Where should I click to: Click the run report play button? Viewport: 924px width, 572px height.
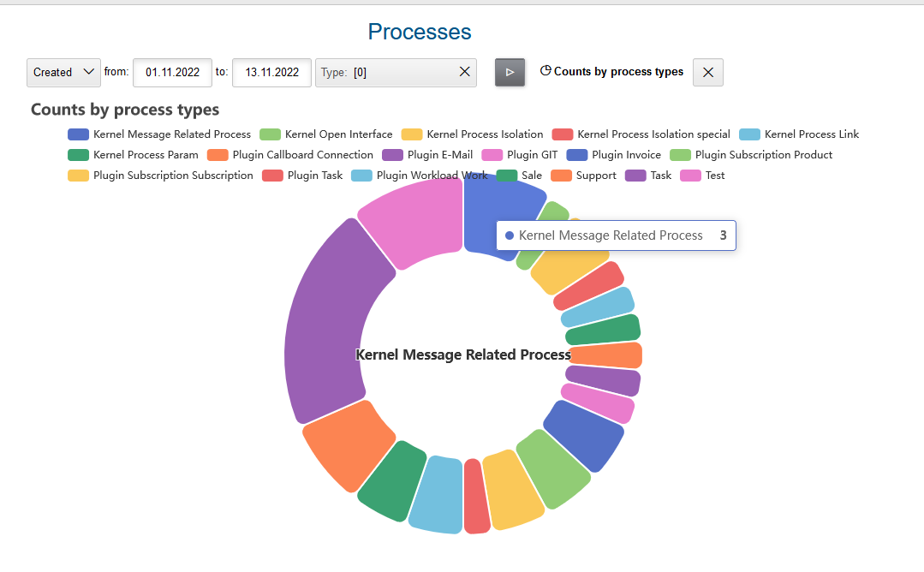[x=510, y=73]
